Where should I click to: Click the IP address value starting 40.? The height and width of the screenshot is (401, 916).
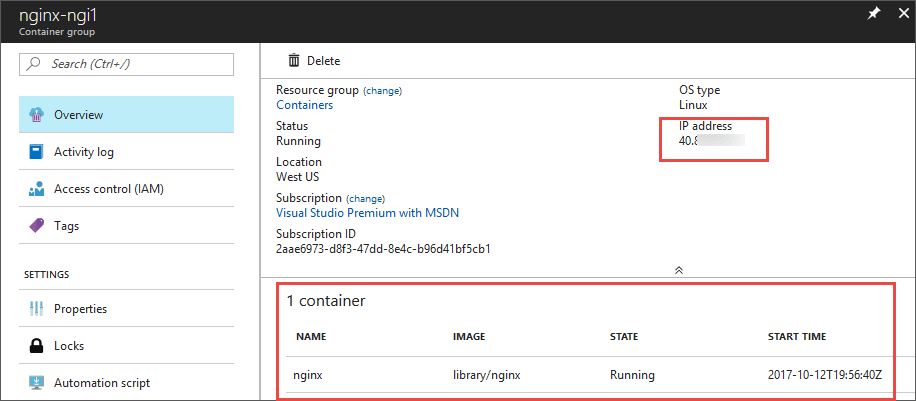712,140
